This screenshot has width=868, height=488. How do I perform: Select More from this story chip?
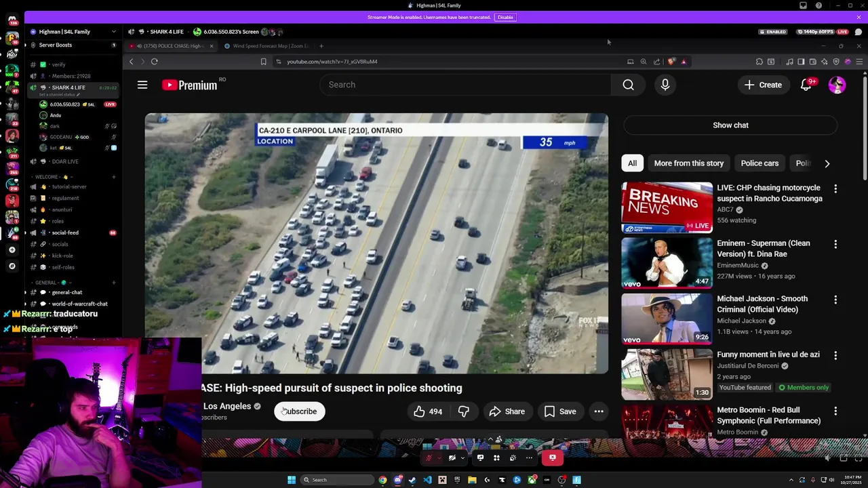point(689,163)
